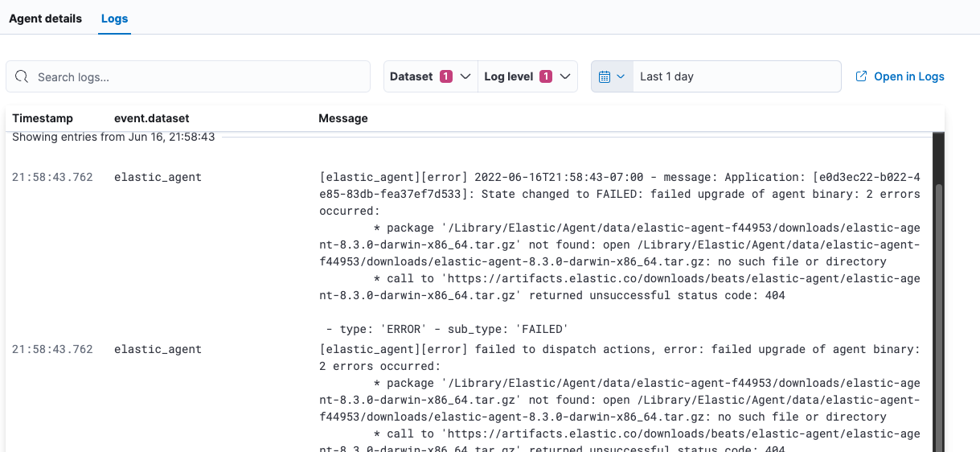Select the second log entry's failed to dispatch actions message

[x=619, y=349]
